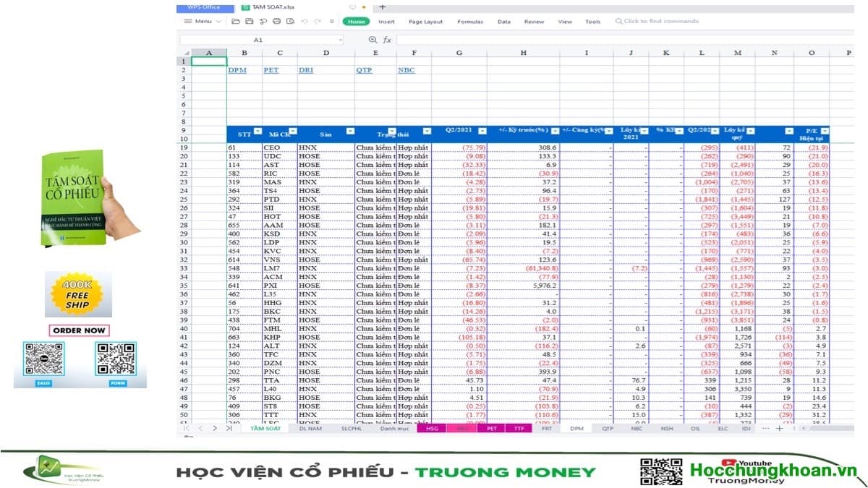Select the pink HSG sheet tab
The image size is (868, 488).
[x=432, y=429]
